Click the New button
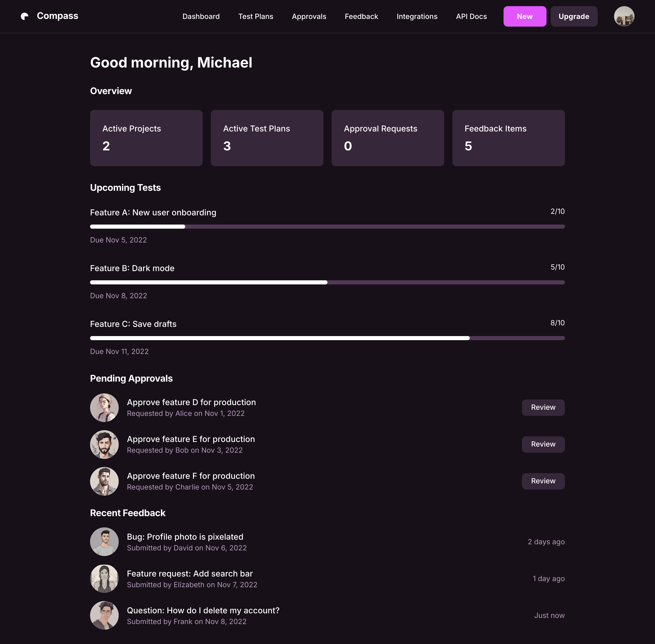This screenshot has height=644, width=655. (524, 16)
